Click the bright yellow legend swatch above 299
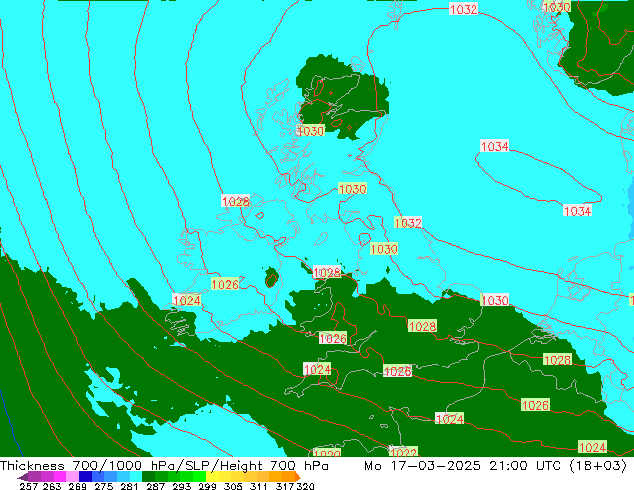 (212, 477)
